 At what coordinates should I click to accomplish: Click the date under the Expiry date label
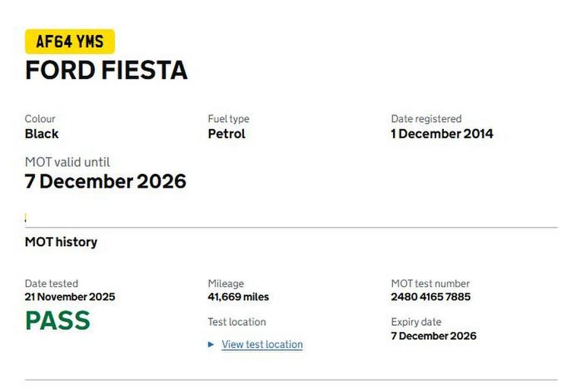433,336
